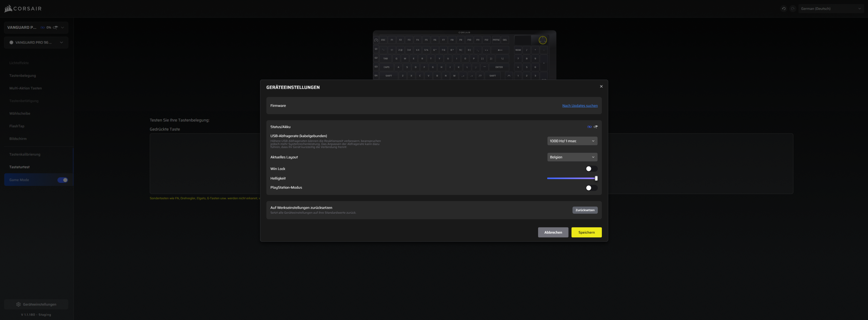Enable the Win Lock switch

[591, 169]
